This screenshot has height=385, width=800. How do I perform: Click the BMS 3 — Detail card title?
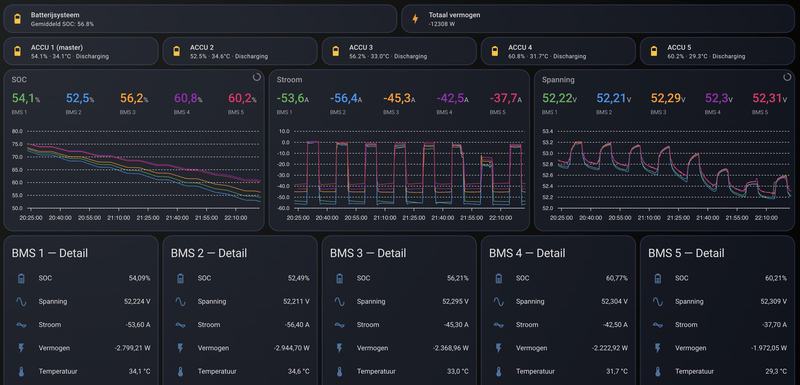368,253
